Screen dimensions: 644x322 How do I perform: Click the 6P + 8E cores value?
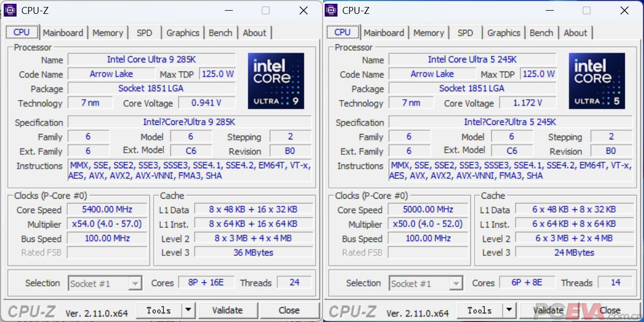pos(527,282)
